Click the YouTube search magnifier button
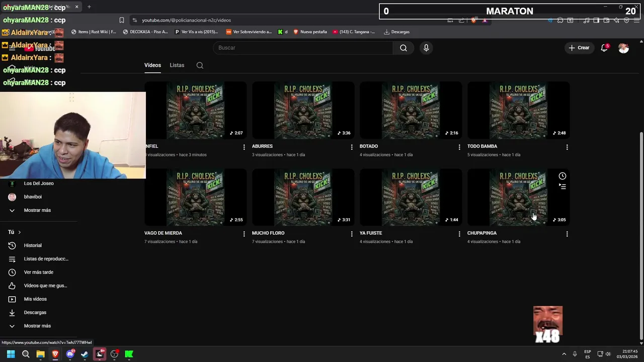This screenshot has height=362, width=644. coord(404,48)
